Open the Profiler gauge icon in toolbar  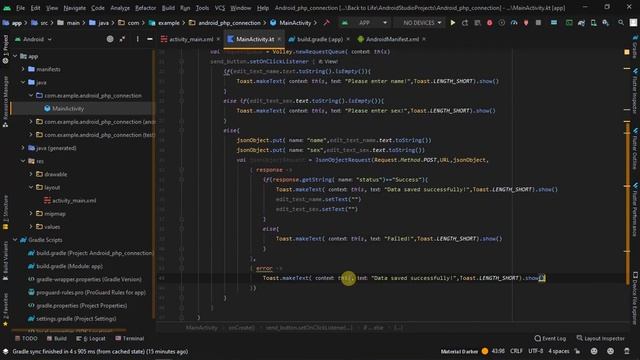514,23
